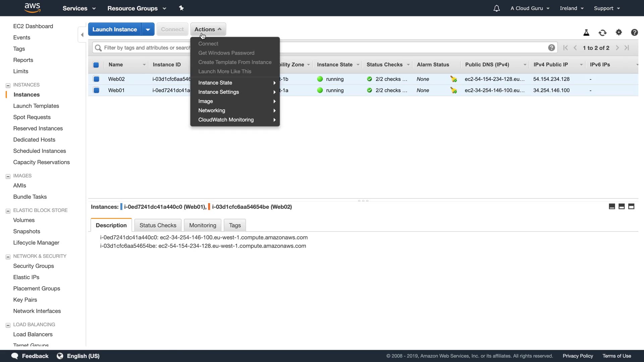The width and height of the screenshot is (644, 362).
Task: Refresh the instances list
Action: click(602, 33)
